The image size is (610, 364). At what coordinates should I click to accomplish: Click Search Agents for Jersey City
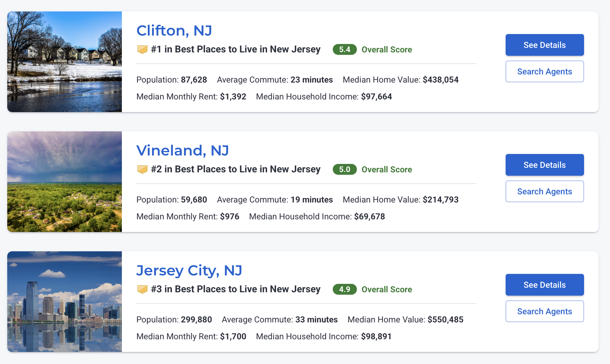(x=545, y=311)
